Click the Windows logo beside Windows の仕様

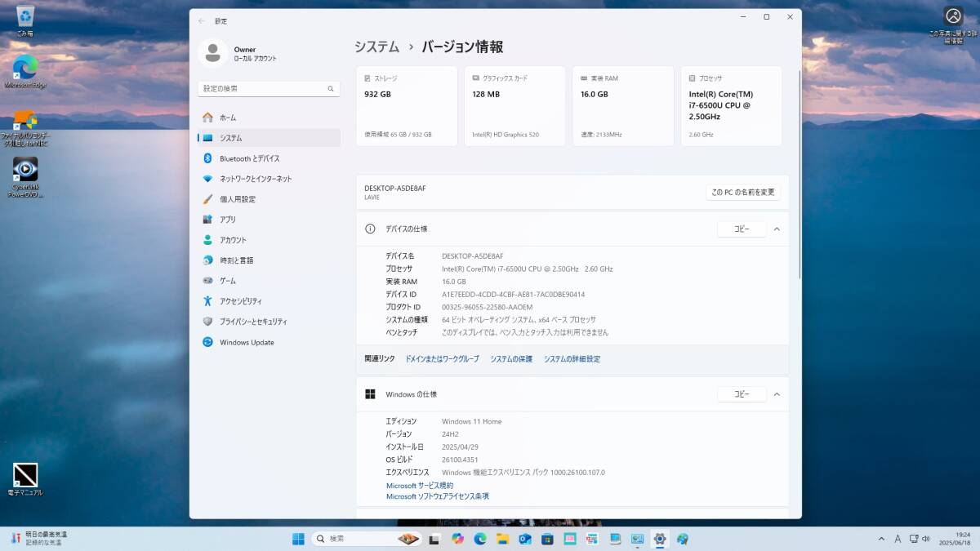click(370, 394)
